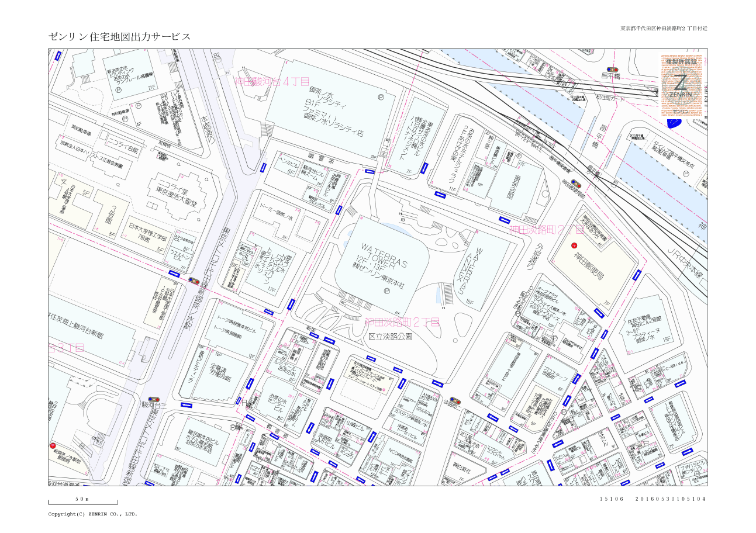The width and height of the screenshot is (756, 533).
Task: Click the ゼンリン住宅地図出力サービス title
Action: tap(119, 36)
